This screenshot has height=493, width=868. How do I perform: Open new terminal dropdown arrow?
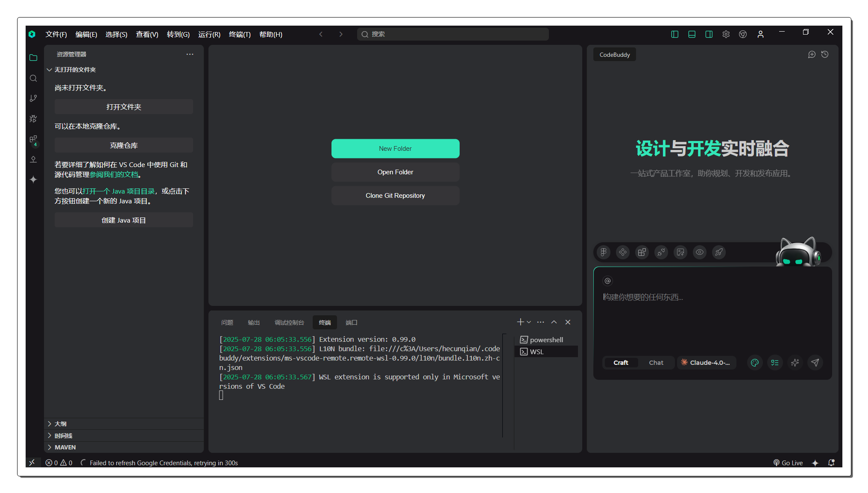coord(529,322)
